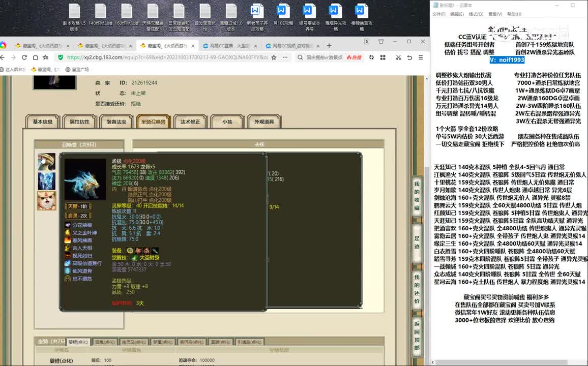
Task: Click the URL address field
Action: point(167,57)
